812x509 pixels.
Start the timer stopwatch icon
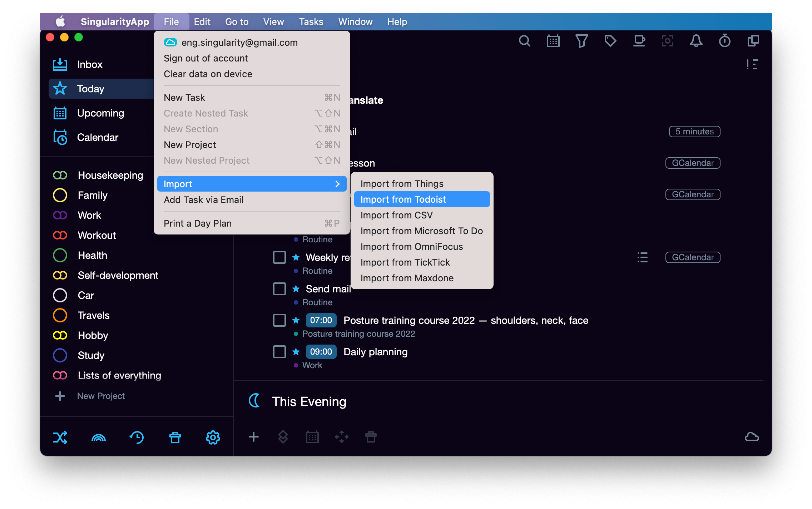click(724, 41)
